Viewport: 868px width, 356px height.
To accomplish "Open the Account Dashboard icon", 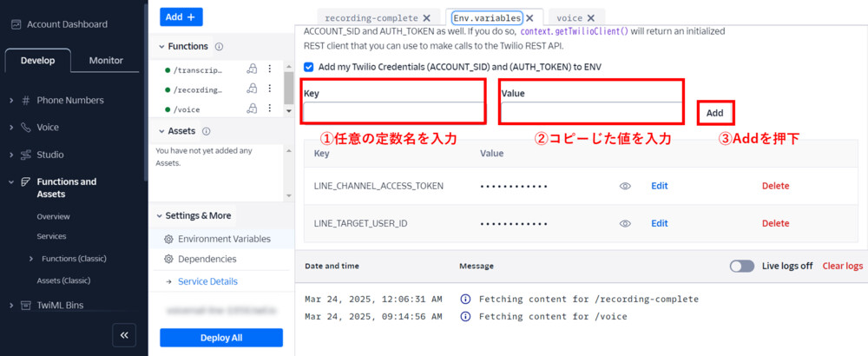I will [x=16, y=24].
